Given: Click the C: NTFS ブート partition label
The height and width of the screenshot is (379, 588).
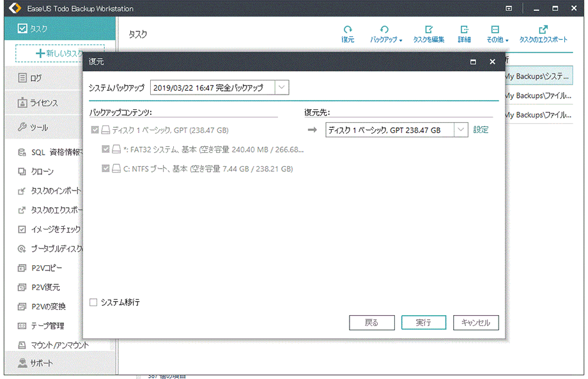Looking at the screenshot, I should [x=208, y=169].
